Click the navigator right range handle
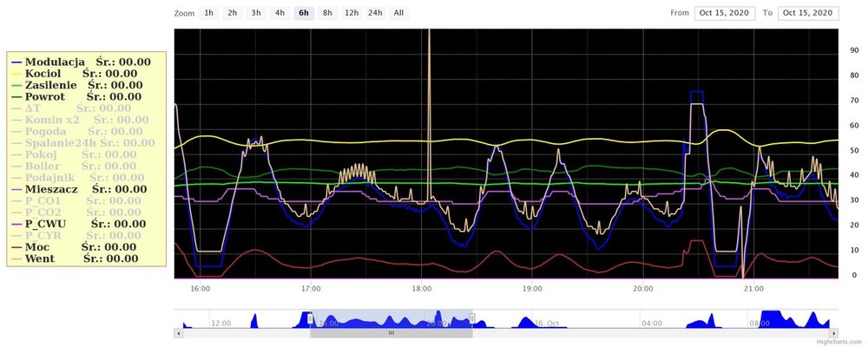Screen dimensions: 868x347 point(472,318)
